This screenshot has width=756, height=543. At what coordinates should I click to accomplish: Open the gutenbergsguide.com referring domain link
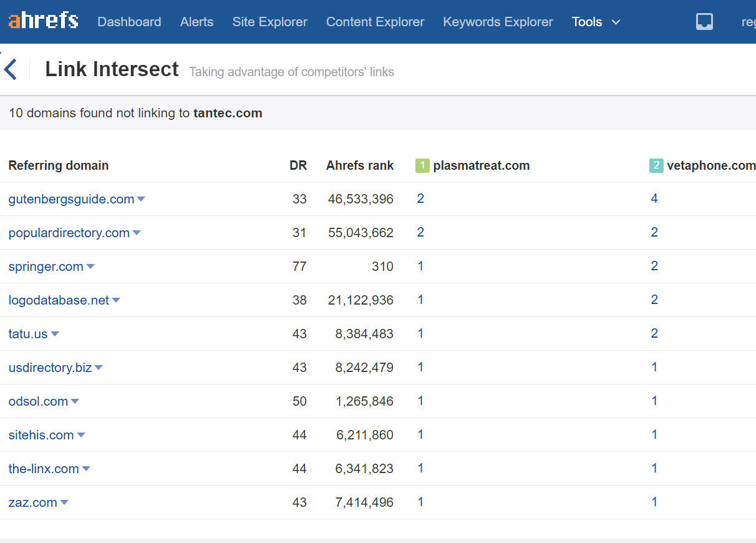pos(71,199)
